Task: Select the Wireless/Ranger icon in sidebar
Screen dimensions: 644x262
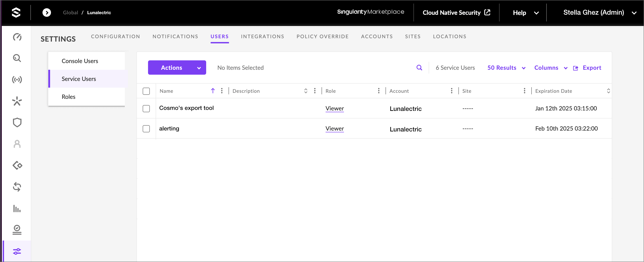Action: (17, 79)
